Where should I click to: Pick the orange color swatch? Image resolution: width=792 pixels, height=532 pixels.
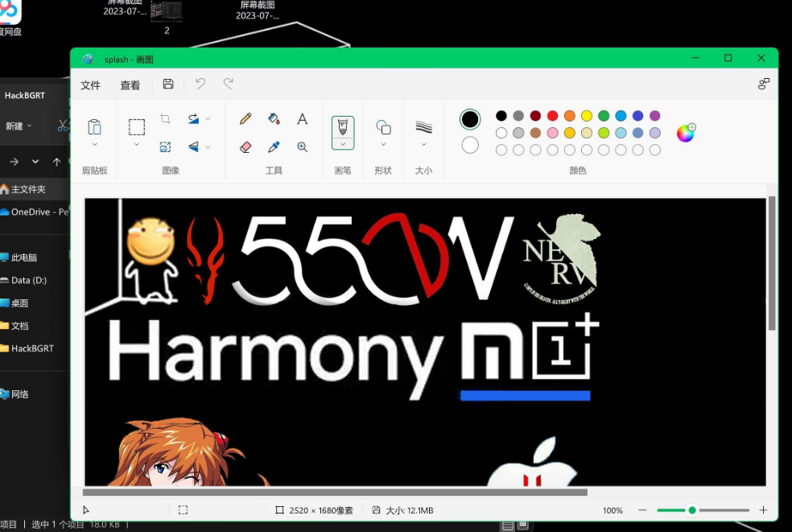click(570, 116)
